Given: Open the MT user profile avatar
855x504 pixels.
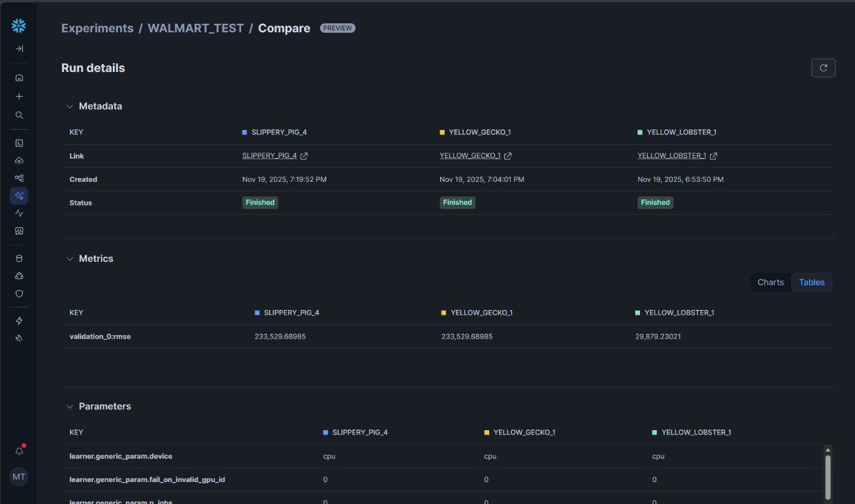Looking at the screenshot, I should point(19,477).
